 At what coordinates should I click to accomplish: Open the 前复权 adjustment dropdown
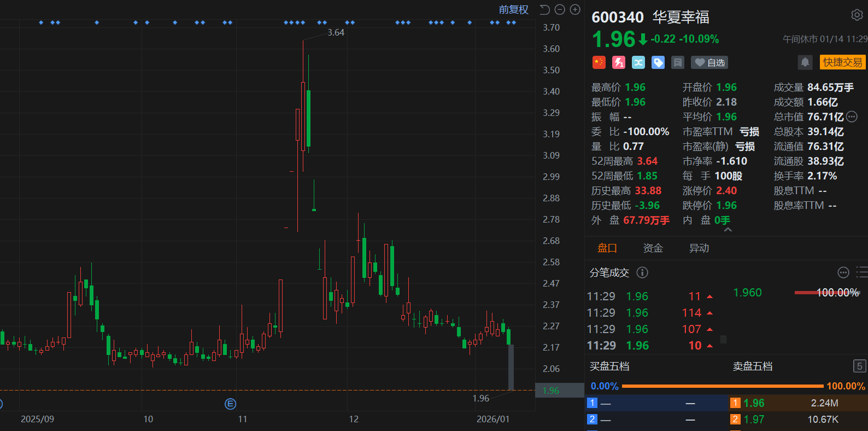[513, 9]
